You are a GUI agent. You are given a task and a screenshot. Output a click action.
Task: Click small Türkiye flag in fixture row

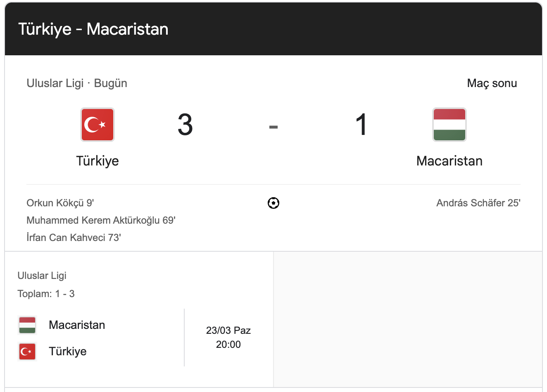(27, 352)
